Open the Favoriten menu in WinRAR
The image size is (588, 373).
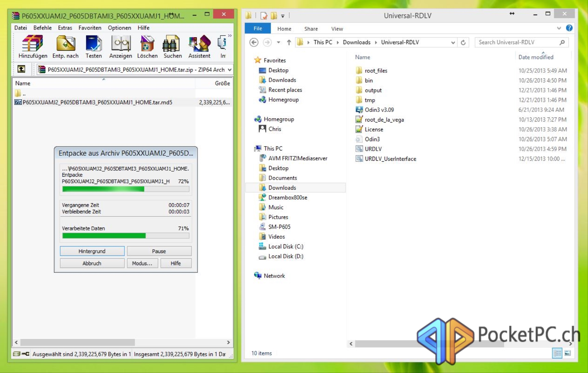(x=90, y=28)
